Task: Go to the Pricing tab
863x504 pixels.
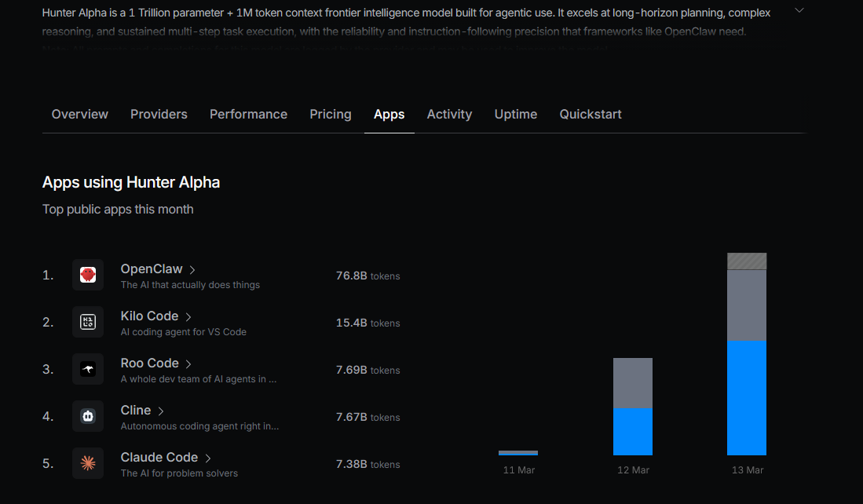Action: pyautogui.click(x=331, y=115)
